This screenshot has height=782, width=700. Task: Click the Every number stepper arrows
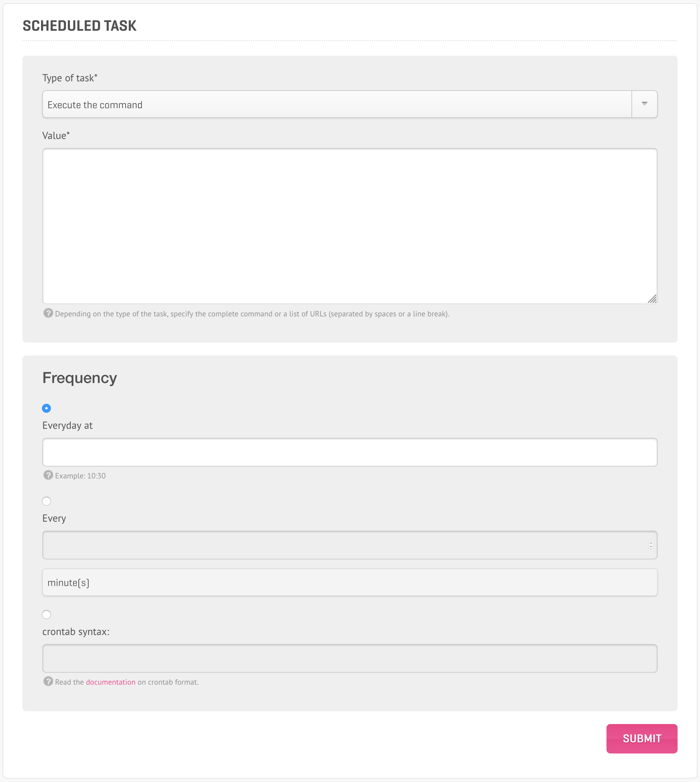point(651,545)
